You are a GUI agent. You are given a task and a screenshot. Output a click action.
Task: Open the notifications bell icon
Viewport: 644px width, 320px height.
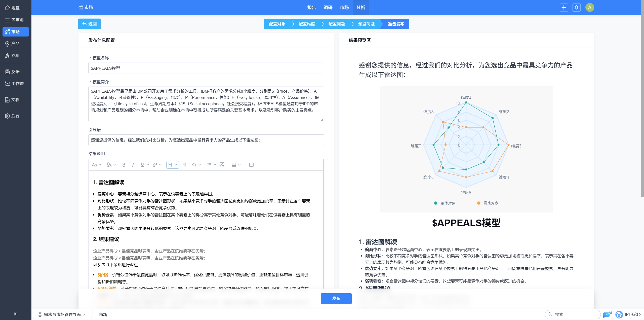[x=576, y=8]
